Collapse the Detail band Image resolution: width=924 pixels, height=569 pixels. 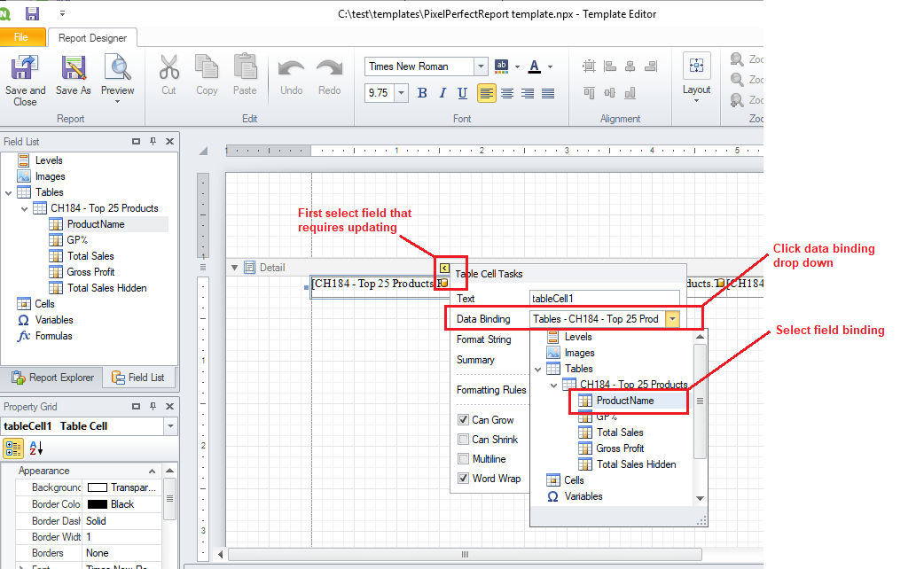pyautogui.click(x=234, y=268)
